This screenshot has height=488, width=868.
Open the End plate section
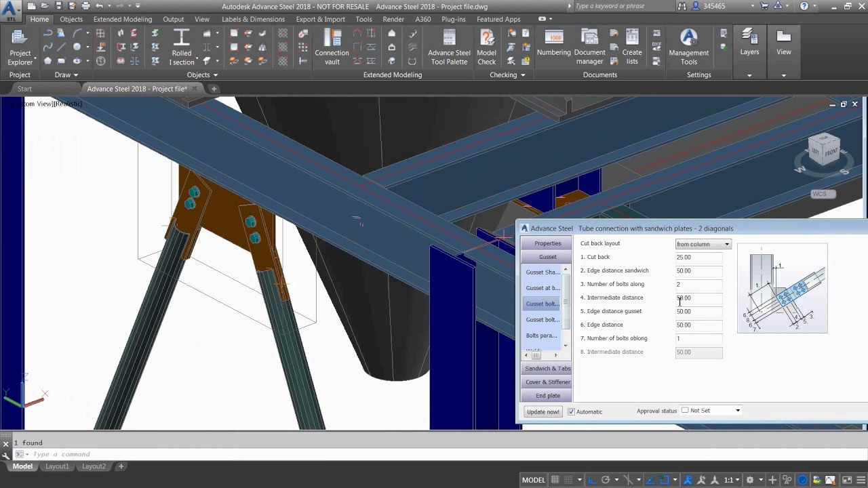[x=547, y=396]
